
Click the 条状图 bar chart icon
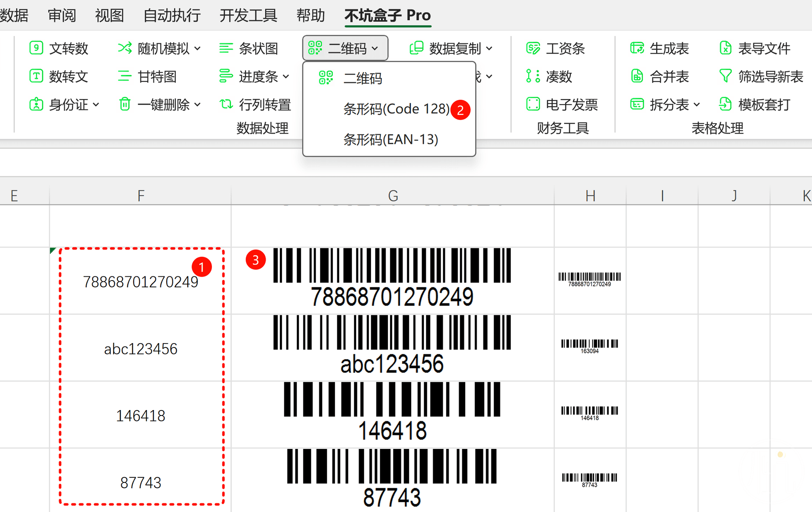[x=226, y=48]
